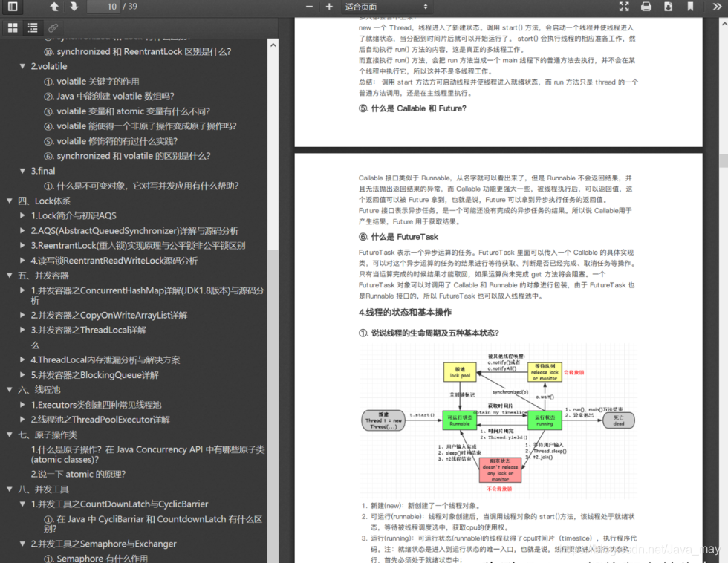Collapse the 五、并发容器 section

tap(9, 276)
